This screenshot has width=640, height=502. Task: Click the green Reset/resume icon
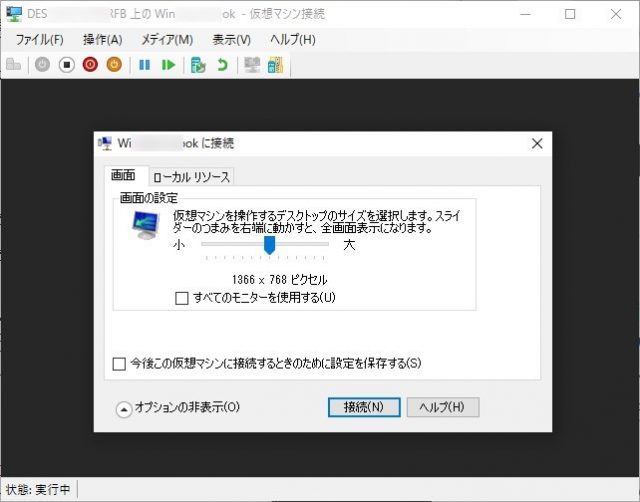coord(168,64)
